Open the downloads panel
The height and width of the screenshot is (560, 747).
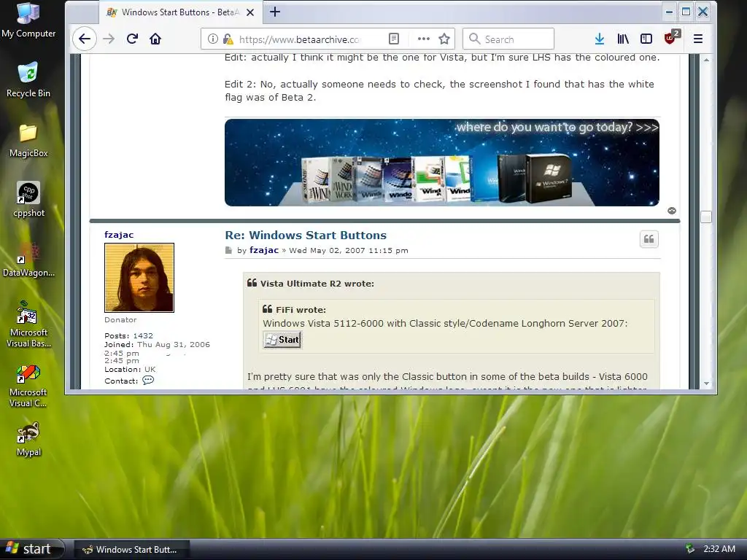pyautogui.click(x=600, y=39)
